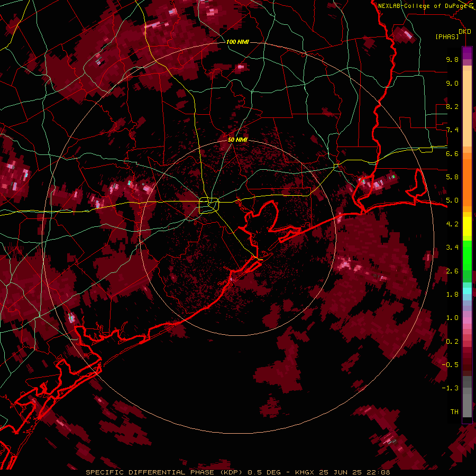
Task: Click the 50 NMI range ring label
Action: coord(237,140)
